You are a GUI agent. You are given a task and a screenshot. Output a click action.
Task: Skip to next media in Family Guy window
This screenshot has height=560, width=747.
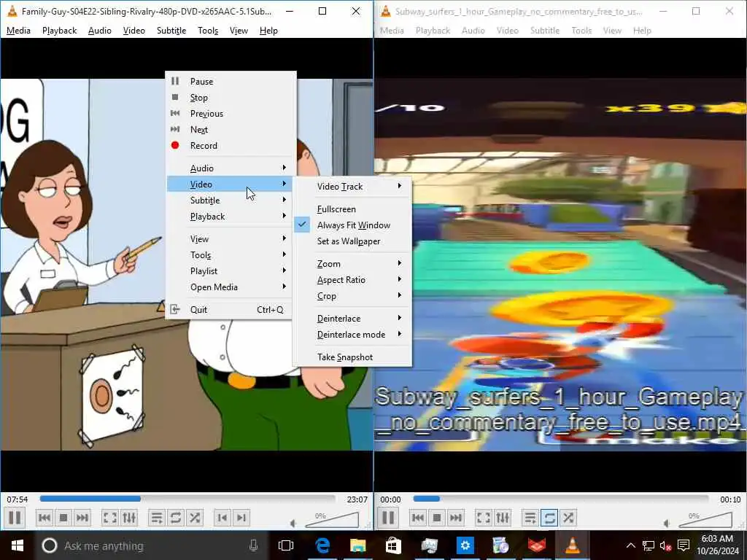pyautogui.click(x=82, y=518)
